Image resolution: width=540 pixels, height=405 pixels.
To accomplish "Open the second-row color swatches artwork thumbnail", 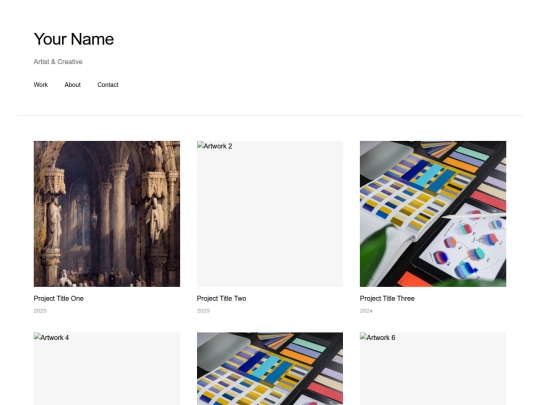I will coord(270,368).
